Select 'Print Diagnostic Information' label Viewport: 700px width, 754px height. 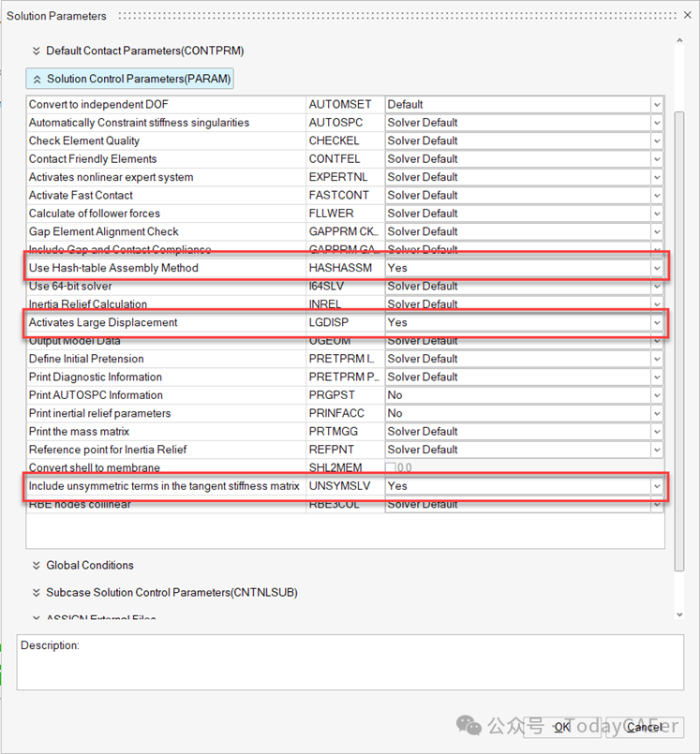(x=96, y=377)
